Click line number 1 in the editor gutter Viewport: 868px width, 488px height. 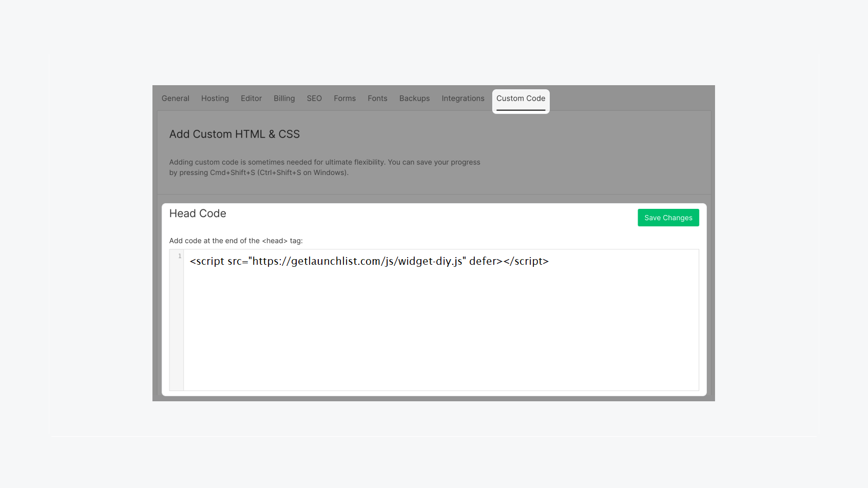180,256
